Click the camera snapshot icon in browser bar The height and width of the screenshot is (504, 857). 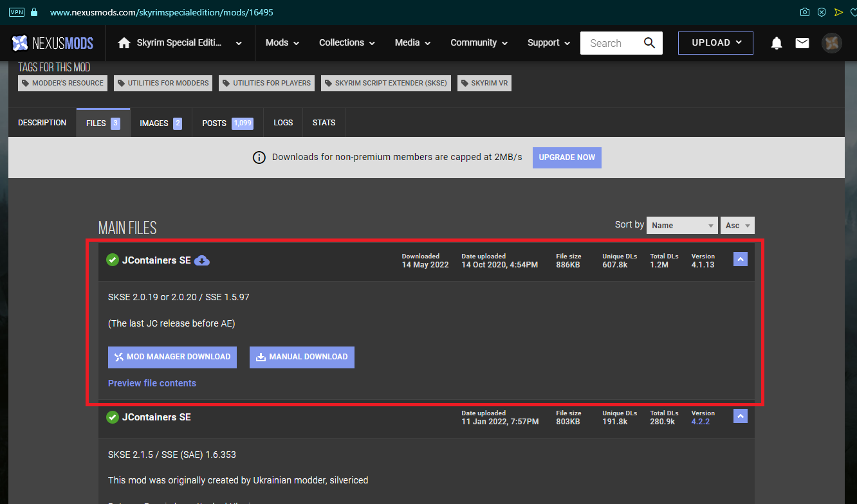(804, 12)
